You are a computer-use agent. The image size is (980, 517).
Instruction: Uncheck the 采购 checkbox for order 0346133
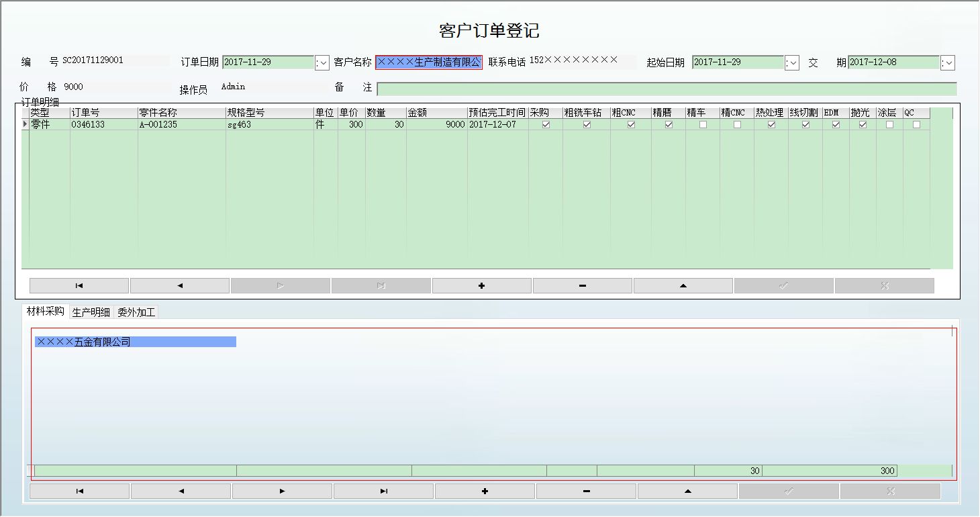point(546,125)
